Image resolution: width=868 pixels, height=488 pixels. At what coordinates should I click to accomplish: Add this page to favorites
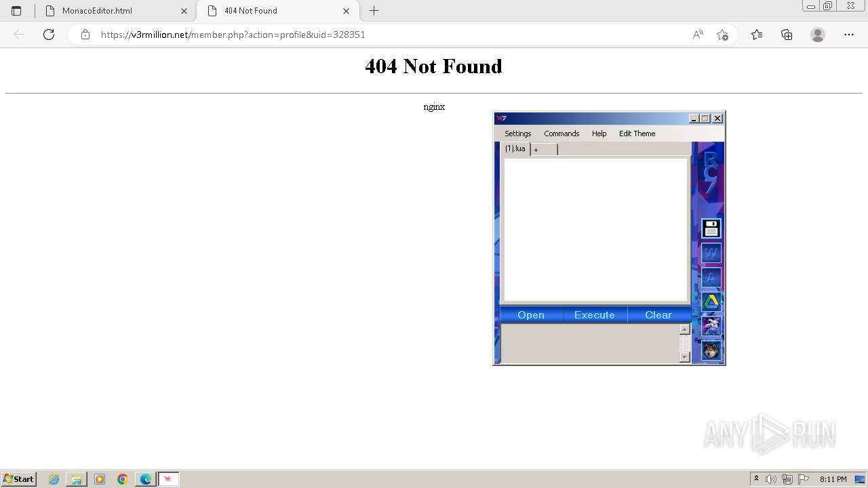[722, 35]
